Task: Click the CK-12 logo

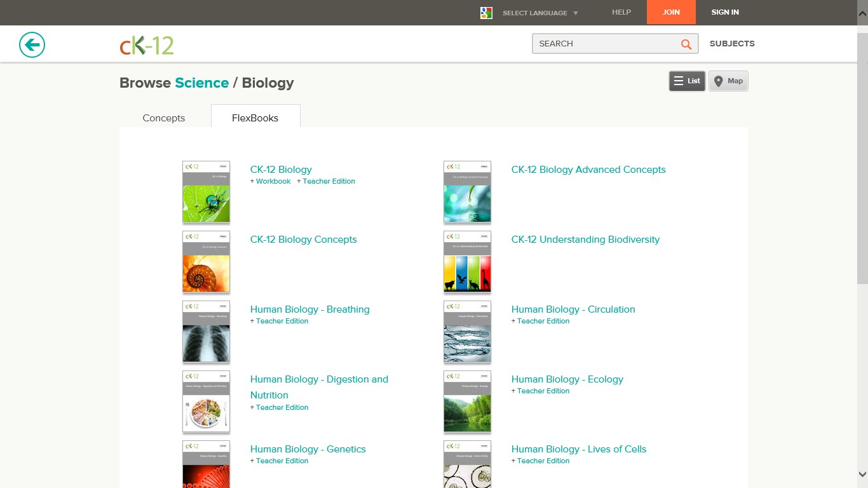Action: pyautogui.click(x=147, y=44)
